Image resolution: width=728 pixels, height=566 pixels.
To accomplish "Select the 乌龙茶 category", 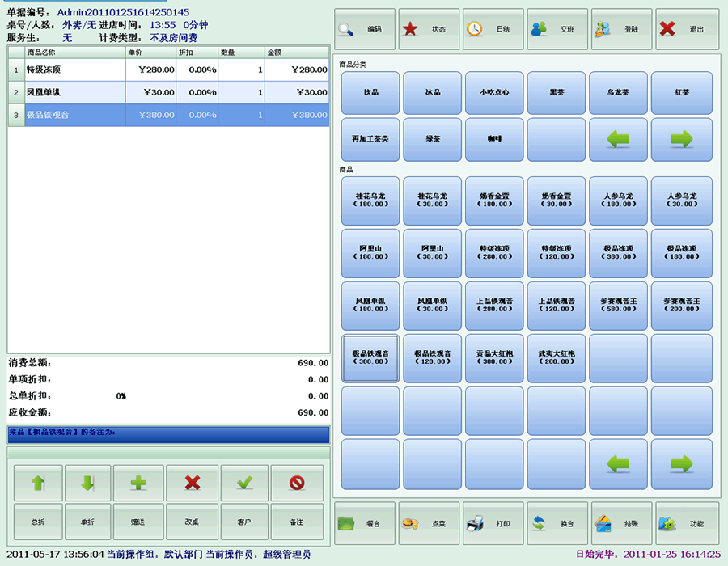I will pos(618,92).
